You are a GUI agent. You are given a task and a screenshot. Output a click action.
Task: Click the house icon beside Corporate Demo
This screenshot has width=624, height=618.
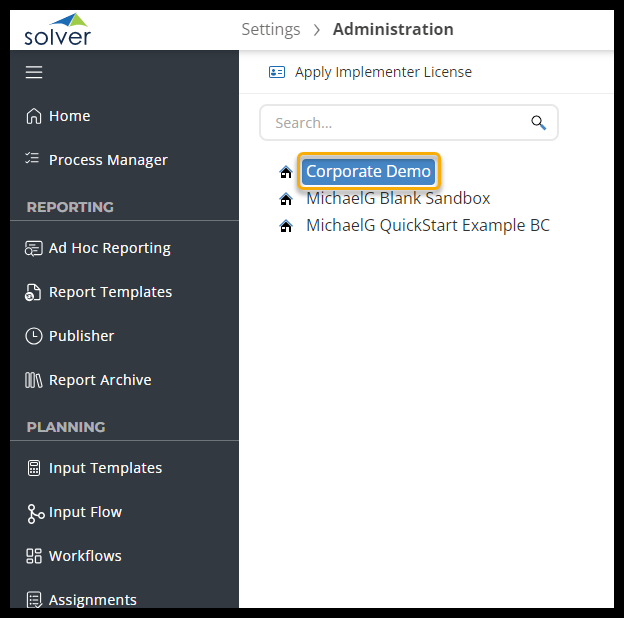tap(286, 172)
